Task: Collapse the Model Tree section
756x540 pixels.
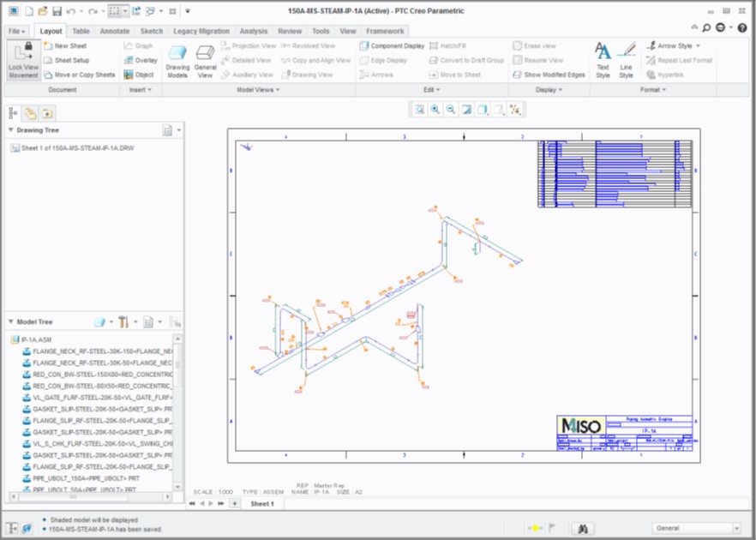Action: click(11, 321)
